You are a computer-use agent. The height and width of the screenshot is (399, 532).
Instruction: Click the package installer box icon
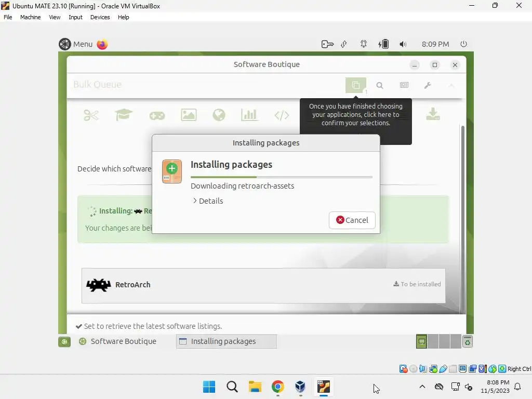point(171,171)
